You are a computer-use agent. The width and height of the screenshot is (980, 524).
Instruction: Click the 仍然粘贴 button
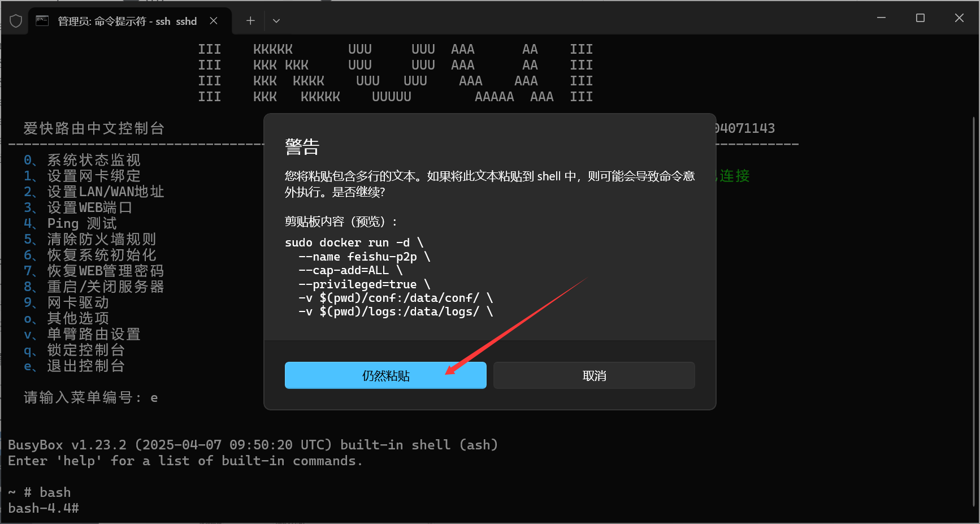point(385,375)
